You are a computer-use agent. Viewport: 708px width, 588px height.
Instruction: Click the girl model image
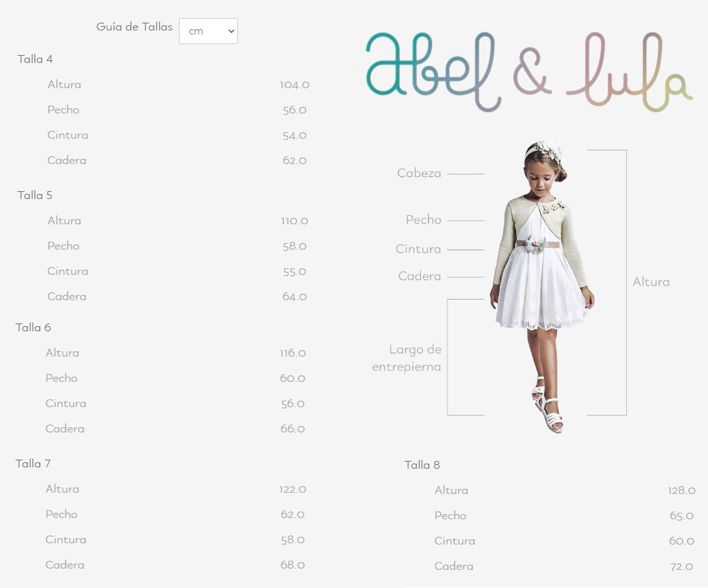542,287
